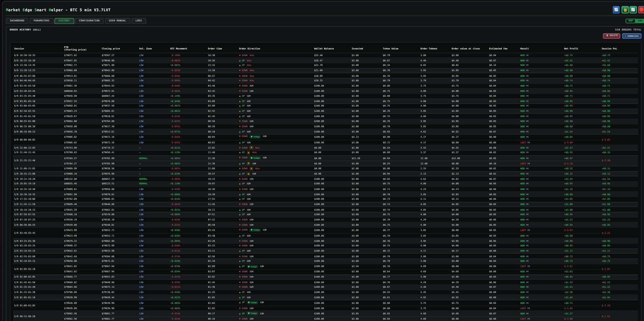Click the green loop arrows icon
The image size is (644, 321).
point(633,10)
